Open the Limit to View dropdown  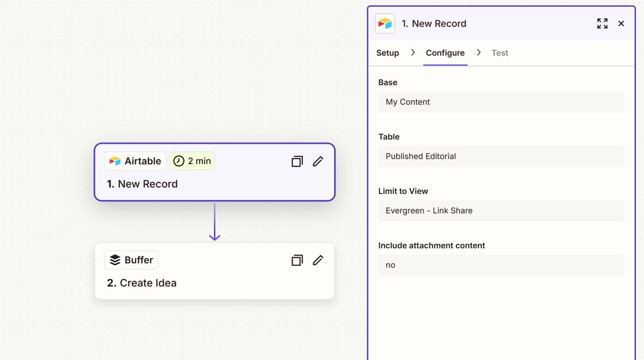pyautogui.click(x=501, y=210)
